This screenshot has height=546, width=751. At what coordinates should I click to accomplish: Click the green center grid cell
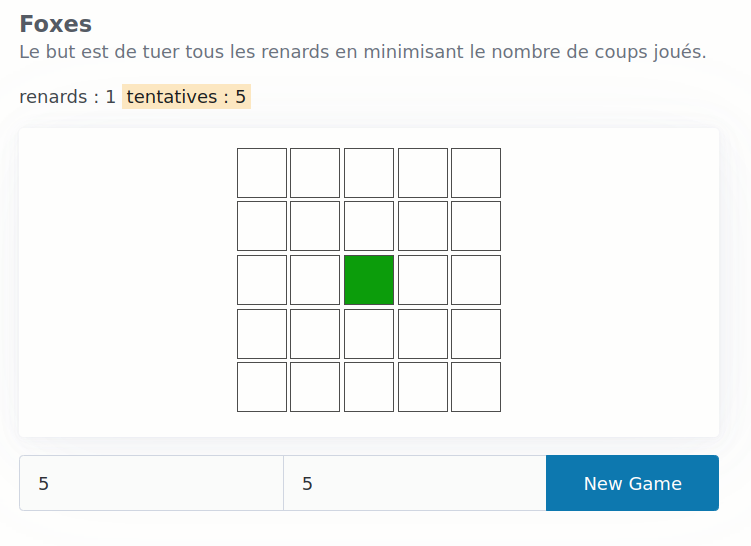coord(369,280)
